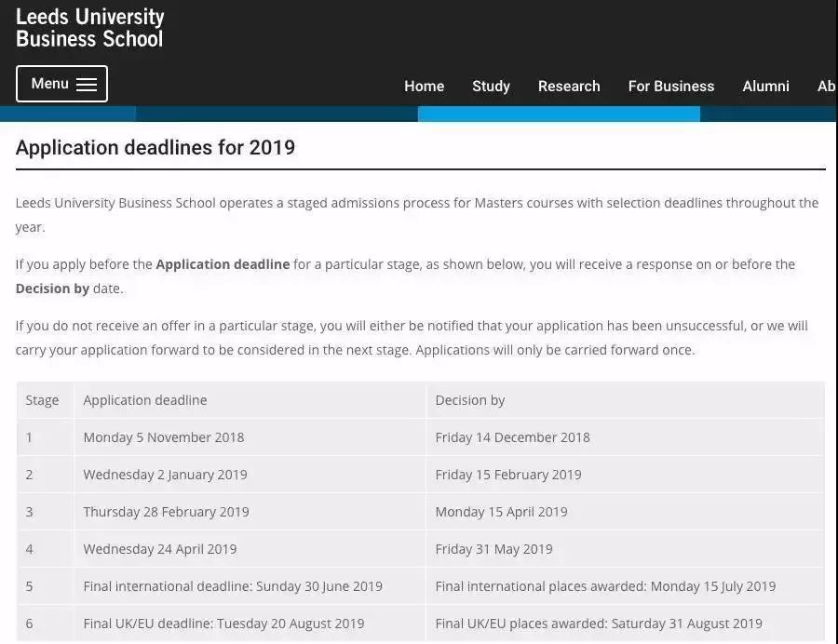Select the Monday 5 November 2018 cell
This screenshot has width=838, height=644.
pyautogui.click(x=250, y=437)
